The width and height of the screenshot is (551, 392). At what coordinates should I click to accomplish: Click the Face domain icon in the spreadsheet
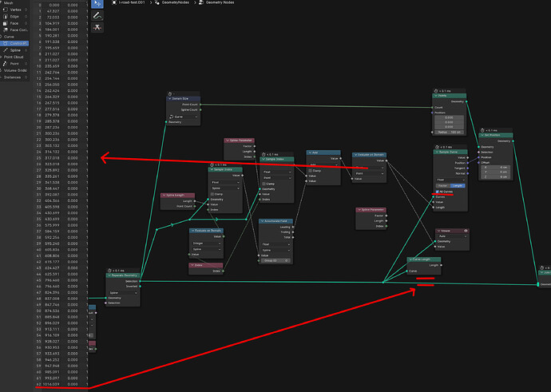(x=6, y=23)
